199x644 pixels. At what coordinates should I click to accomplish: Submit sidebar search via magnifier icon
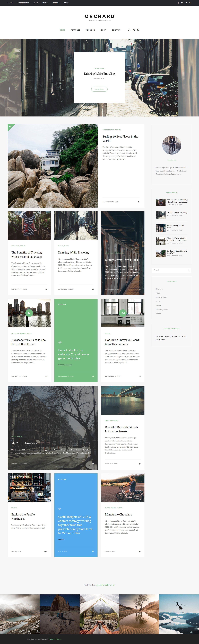coord(188,270)
